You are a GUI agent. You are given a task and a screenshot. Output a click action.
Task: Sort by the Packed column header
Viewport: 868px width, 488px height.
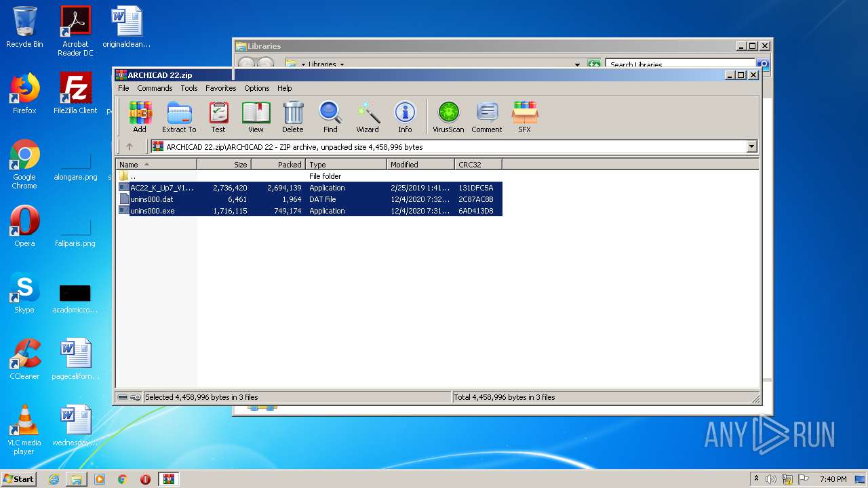279,165
